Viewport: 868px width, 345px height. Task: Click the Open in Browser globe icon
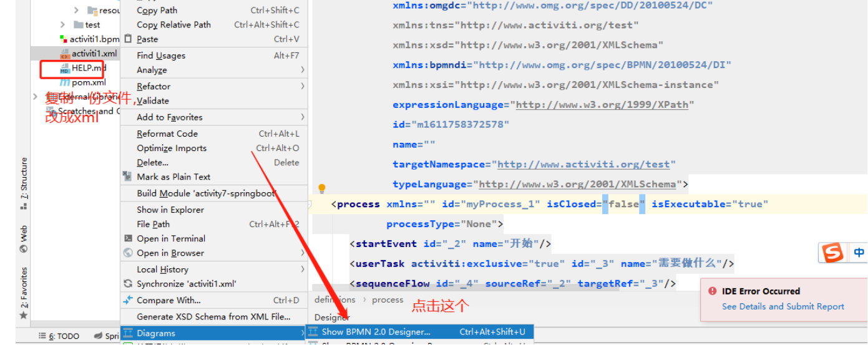[127, 253]
